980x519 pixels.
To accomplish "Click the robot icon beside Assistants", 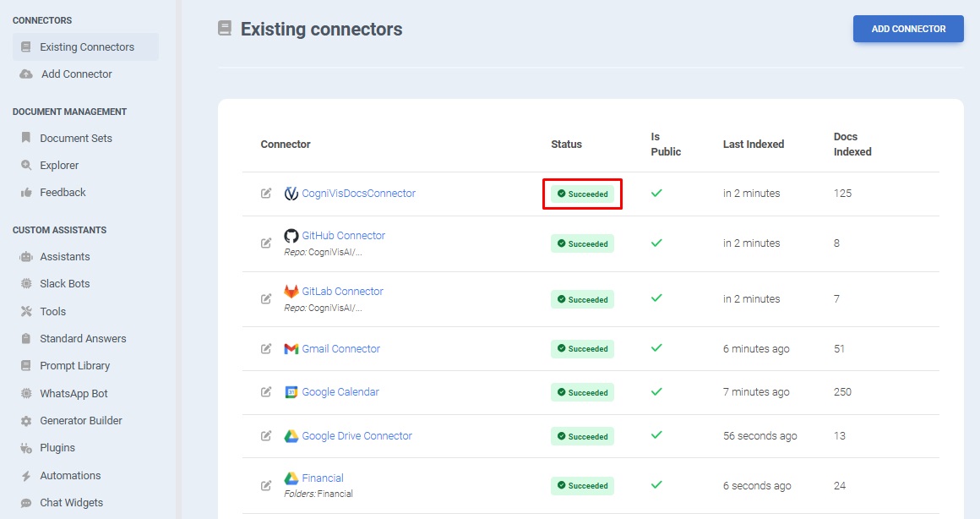I will pyautogui.click(x=26, y=257).
